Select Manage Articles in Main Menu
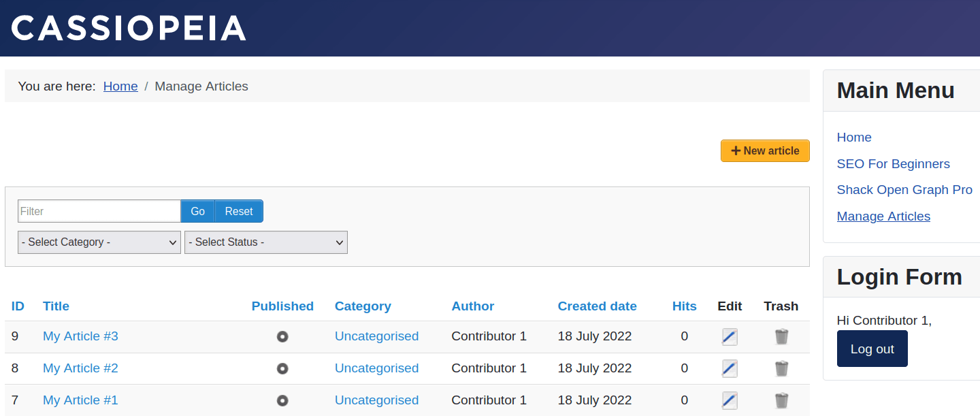The height and width of the screenshot is (418, 980). 883,216
